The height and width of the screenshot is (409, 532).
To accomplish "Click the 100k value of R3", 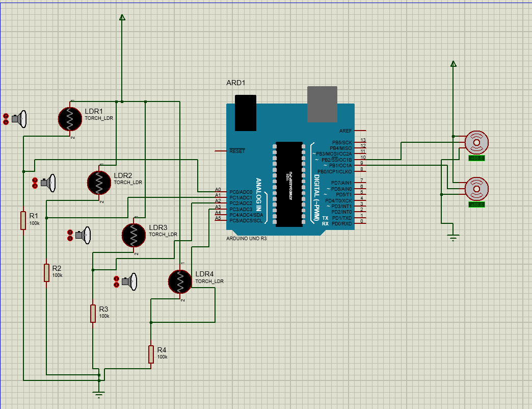I will click(x=104, y=316).
